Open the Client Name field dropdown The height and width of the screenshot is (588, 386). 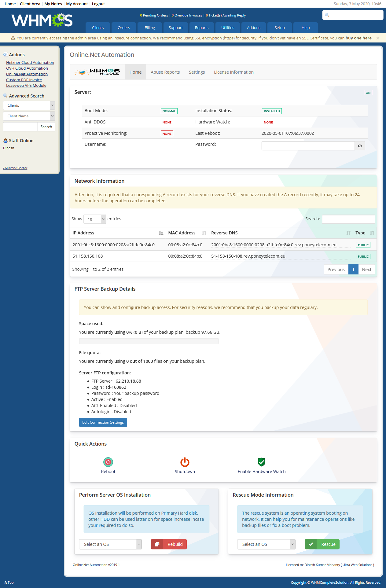[29, 116]
